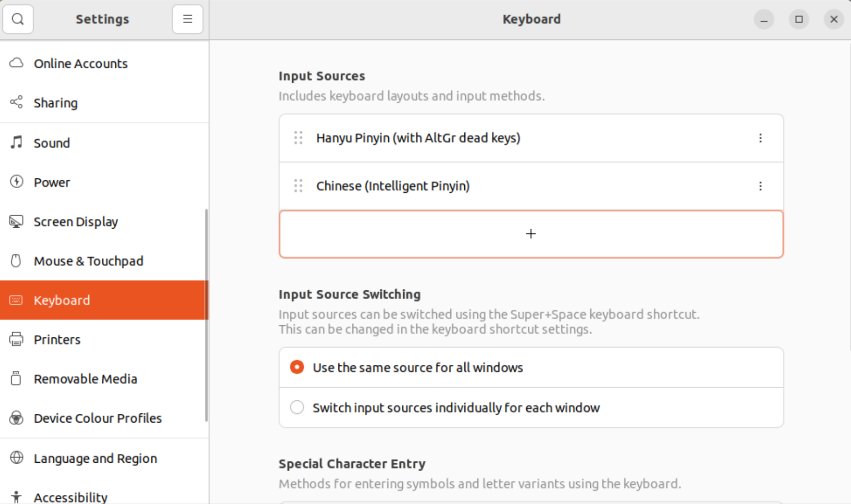
Task: Click the Screen Display monitor icon
Action: pos(16,221)
